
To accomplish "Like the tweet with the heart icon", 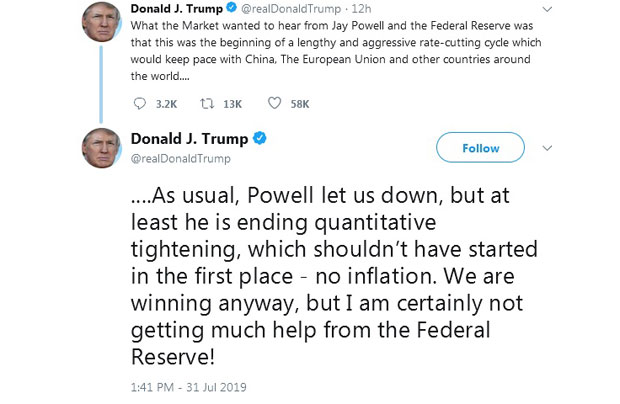I will tap(274, 102).
